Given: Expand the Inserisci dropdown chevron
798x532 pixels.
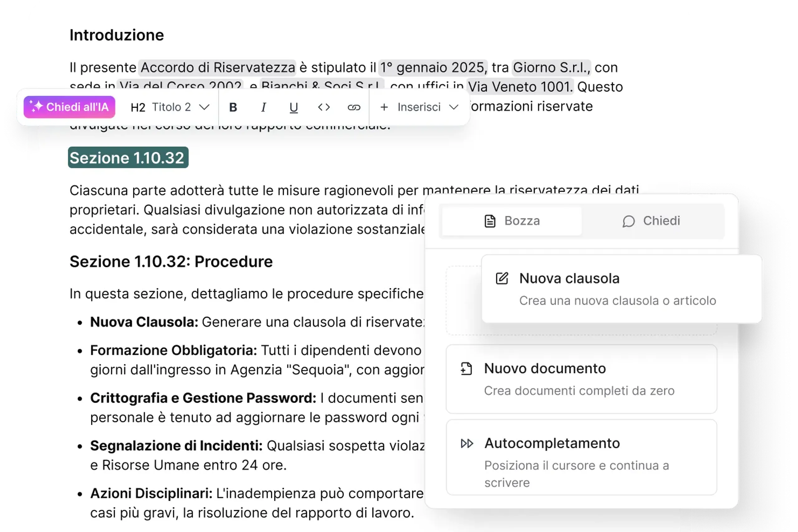Looking at the screenshot, I should pos(454,107).
